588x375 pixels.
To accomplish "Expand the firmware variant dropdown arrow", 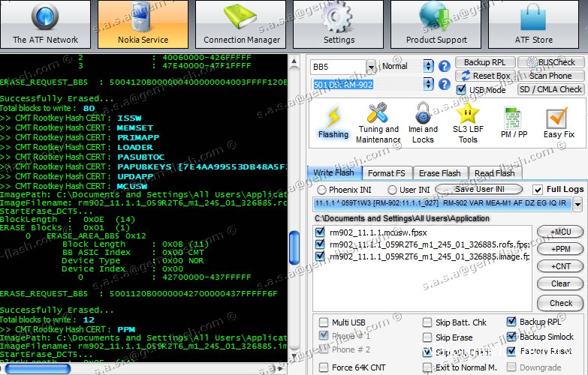I will pos(578,204).
